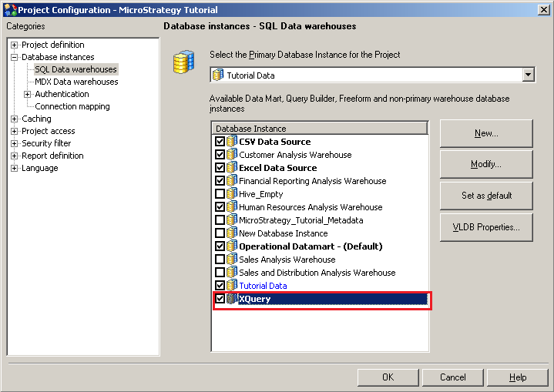This screenshot has width=554, height=392.
Task: Check the MicroStrategy_Tutorial_Metadata checkbox
Action: (x=220, y=219)
